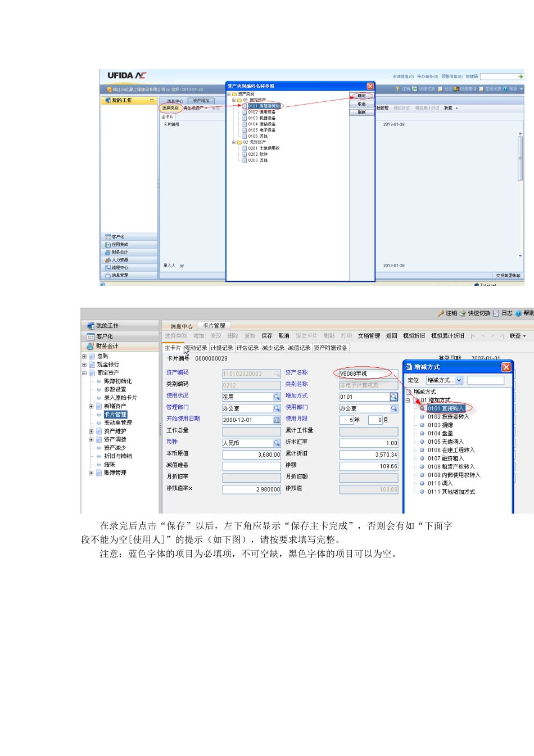Image resolution: width=534 pixels, height=756 pixels.
Task: Click 确定 in the category dialog
Action: (x=362, y=96)
